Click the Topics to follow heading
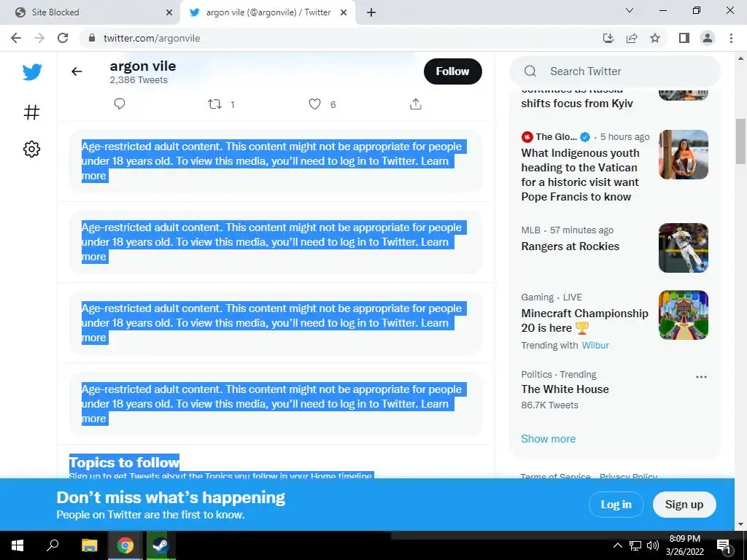This screenshot has height=560, width=747. click(x=124, y=462)
